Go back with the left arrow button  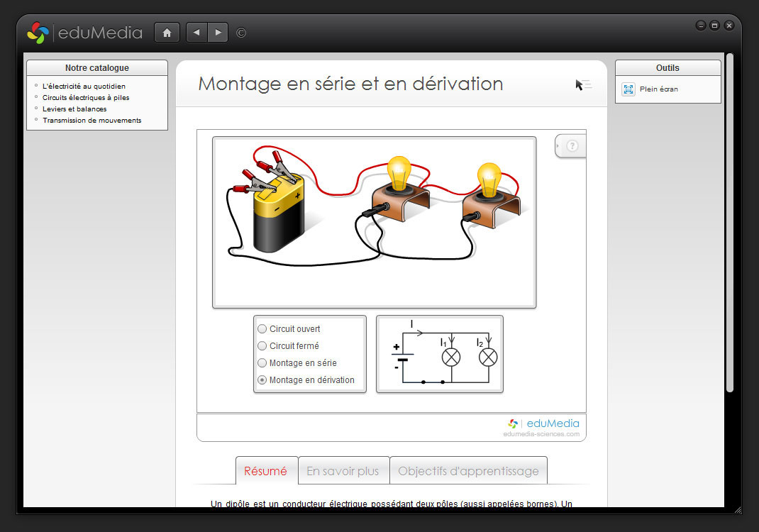pos(196,33)
